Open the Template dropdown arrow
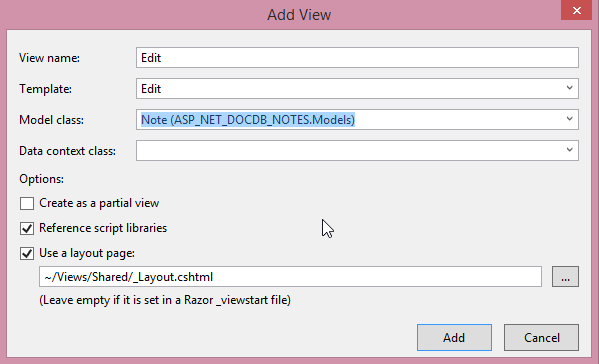Screen dimensions: 599x364 click(x=569, y=88)
